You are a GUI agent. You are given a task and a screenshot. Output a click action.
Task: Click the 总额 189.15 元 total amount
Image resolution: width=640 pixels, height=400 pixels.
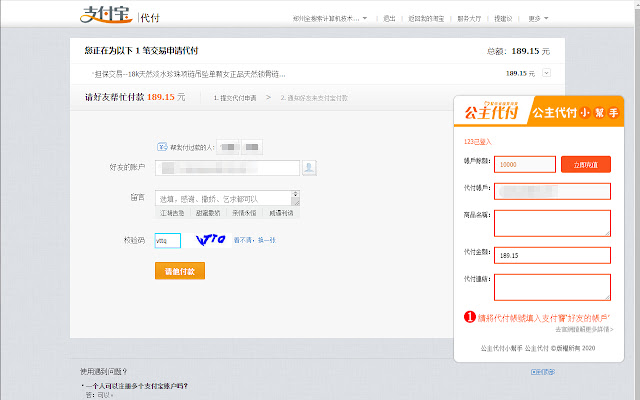[518, 51]
